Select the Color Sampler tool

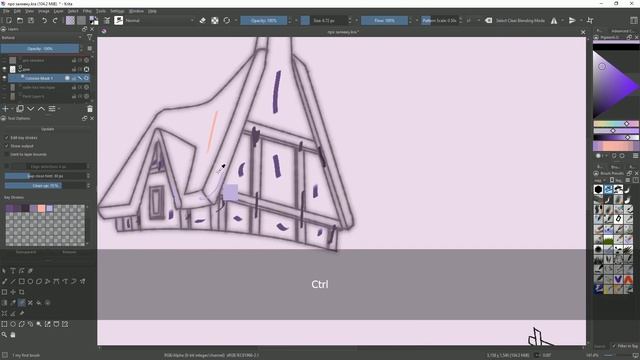(x=13, y=303)
